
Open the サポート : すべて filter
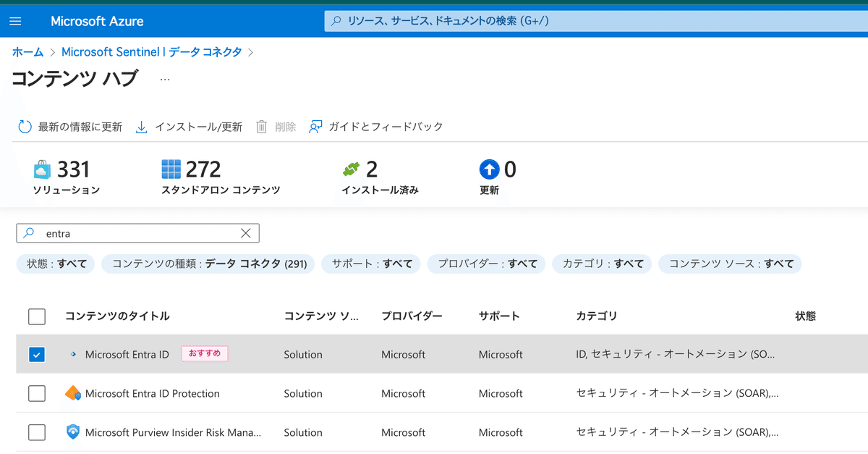click(x=372, y=264)
